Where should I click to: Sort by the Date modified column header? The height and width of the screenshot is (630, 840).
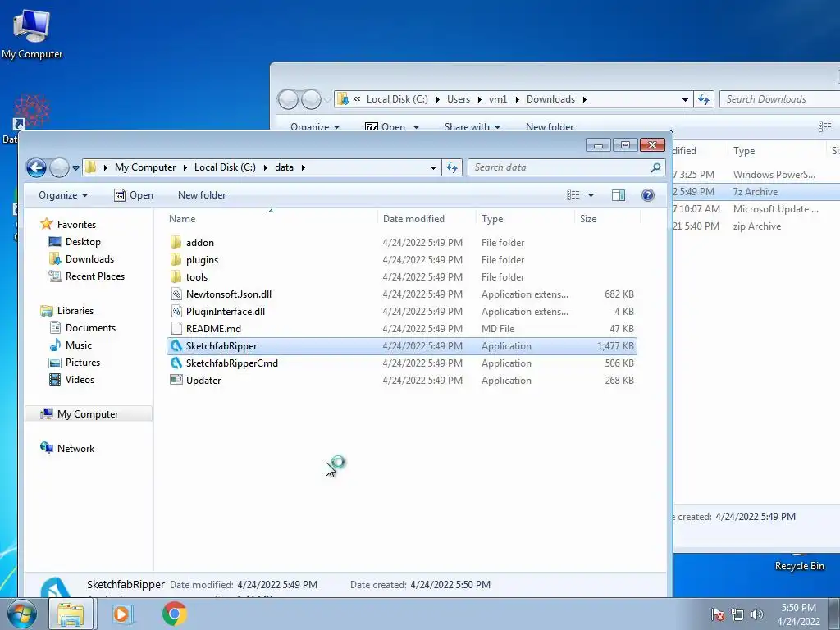(427, 218)
